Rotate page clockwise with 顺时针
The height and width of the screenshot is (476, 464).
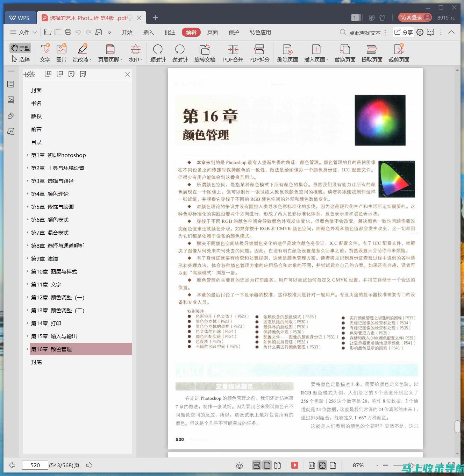coord(158,53)
